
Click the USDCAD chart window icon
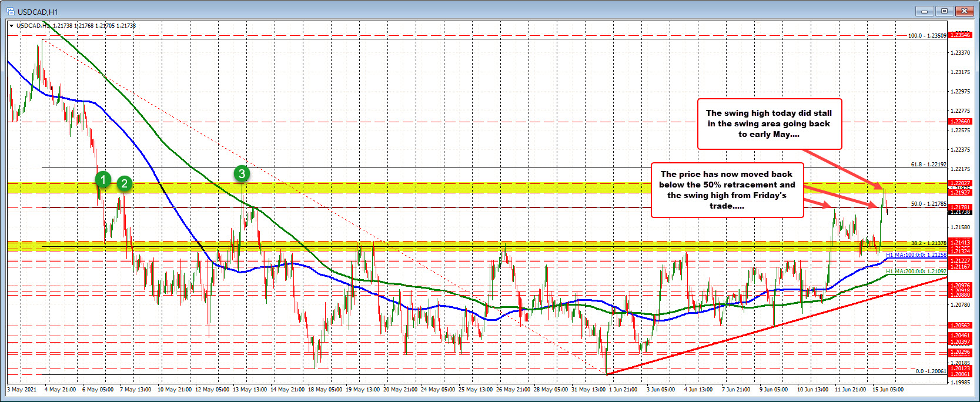[10, 11]
